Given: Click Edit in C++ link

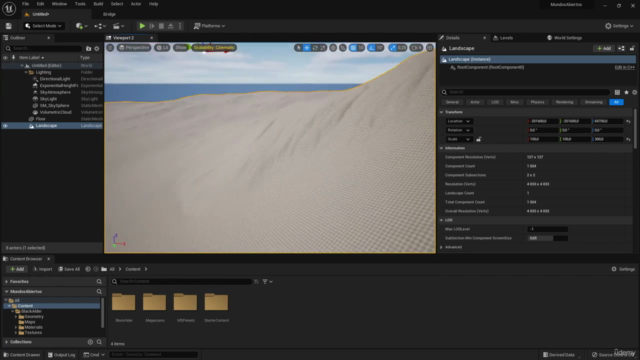Looking at the screenshot, I should point(624,67).
